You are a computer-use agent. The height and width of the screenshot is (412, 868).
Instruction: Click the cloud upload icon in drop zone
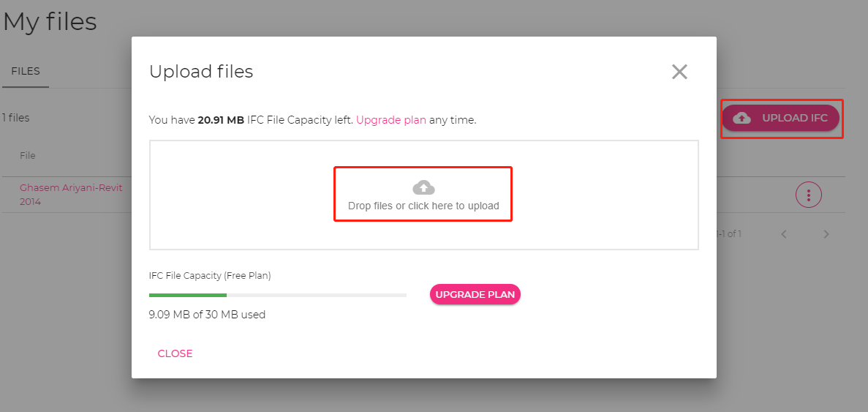point(423,187)
